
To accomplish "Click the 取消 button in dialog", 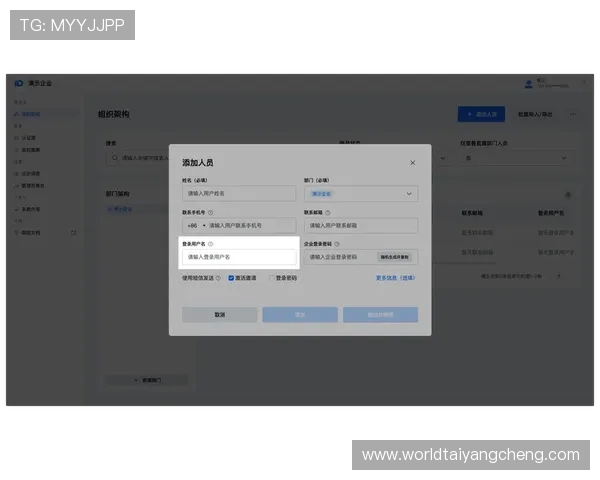I will pos(219,314).
